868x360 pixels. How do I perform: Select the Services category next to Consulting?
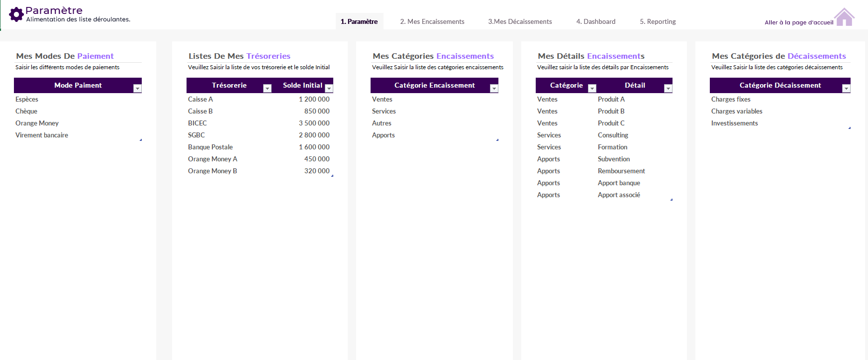pyautogui.click(x=566, y=135)
